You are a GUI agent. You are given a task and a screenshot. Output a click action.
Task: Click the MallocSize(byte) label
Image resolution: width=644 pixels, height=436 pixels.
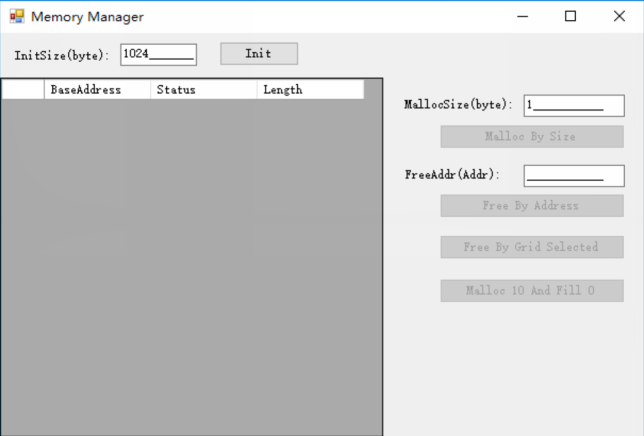(x=458, y=105)
